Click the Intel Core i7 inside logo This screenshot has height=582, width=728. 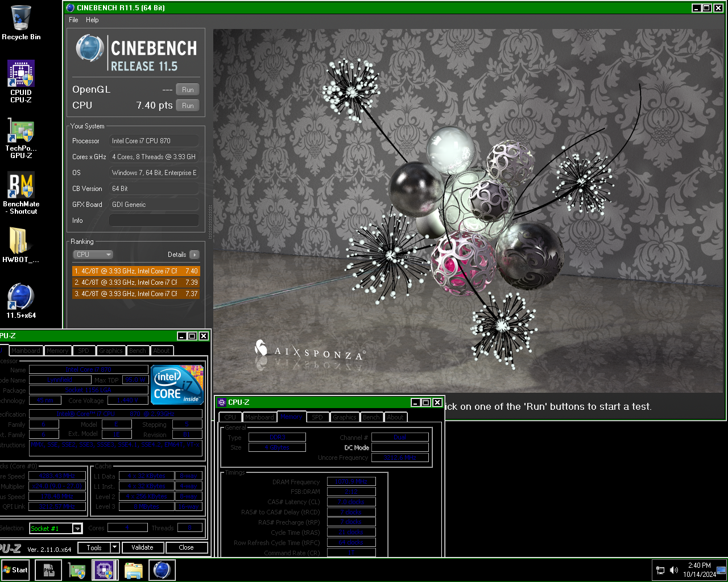177,384
